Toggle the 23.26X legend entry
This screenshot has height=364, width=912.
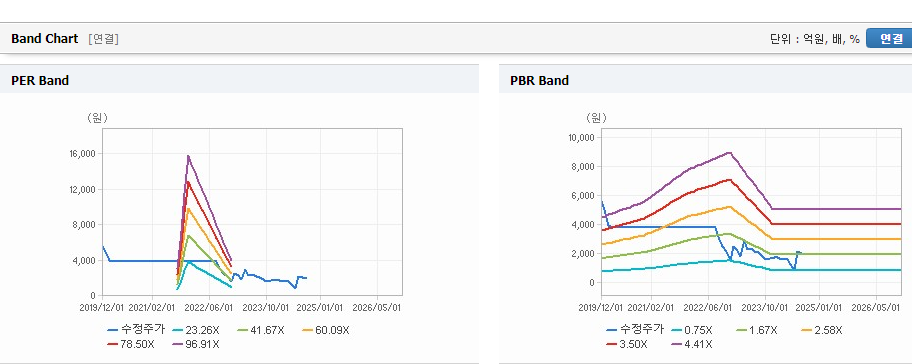195,330
